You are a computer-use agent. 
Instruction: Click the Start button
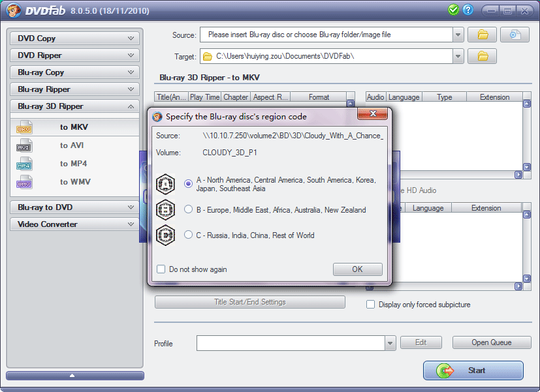point(473,370)
